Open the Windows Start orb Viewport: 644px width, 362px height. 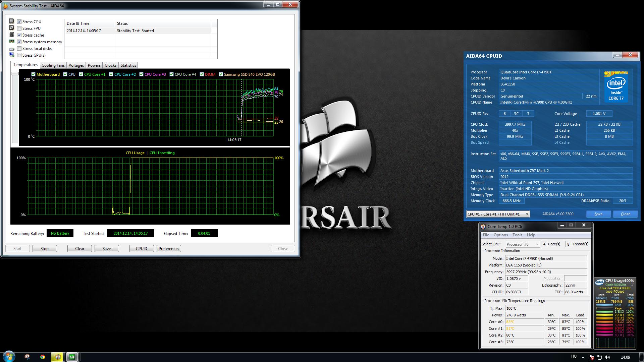tap(9, 357)
